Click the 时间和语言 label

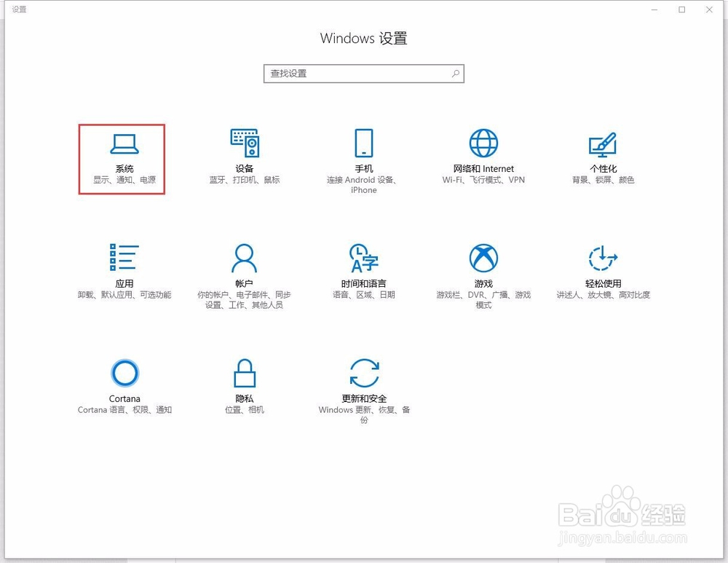point(364,283)
